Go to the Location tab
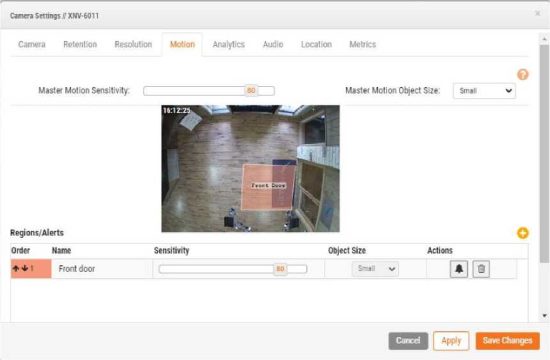The width and height of the screenshot is (550, 360). pos(316,45)
